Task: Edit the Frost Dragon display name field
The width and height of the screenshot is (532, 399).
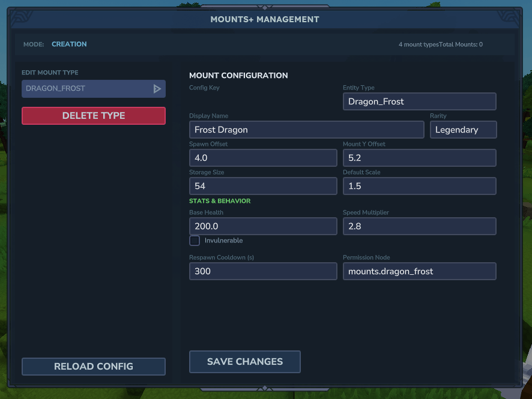Action: [306, 130]
